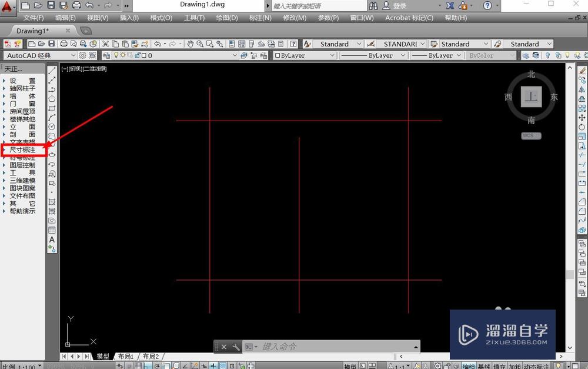This screenshot has width=588, height=369.
Task: Open the ByLayer color dropdown
Action: 304,55
